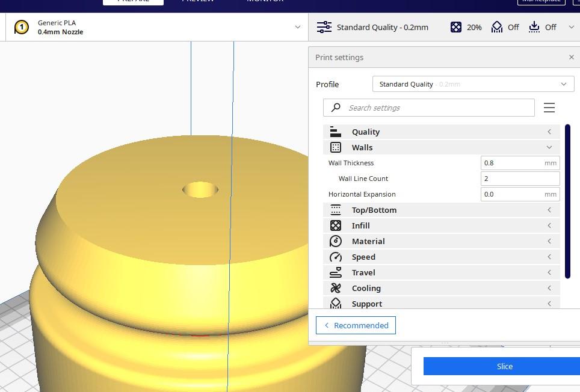580x392 pixels.
Task: Click the Wall Thickness value field
Action: coord(520,163)
